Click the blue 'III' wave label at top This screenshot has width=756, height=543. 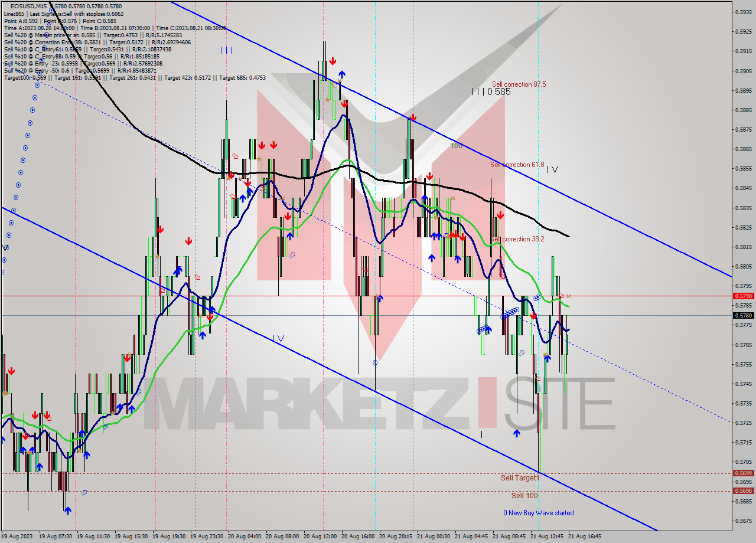pyautogui.click(x=226, y=50)
